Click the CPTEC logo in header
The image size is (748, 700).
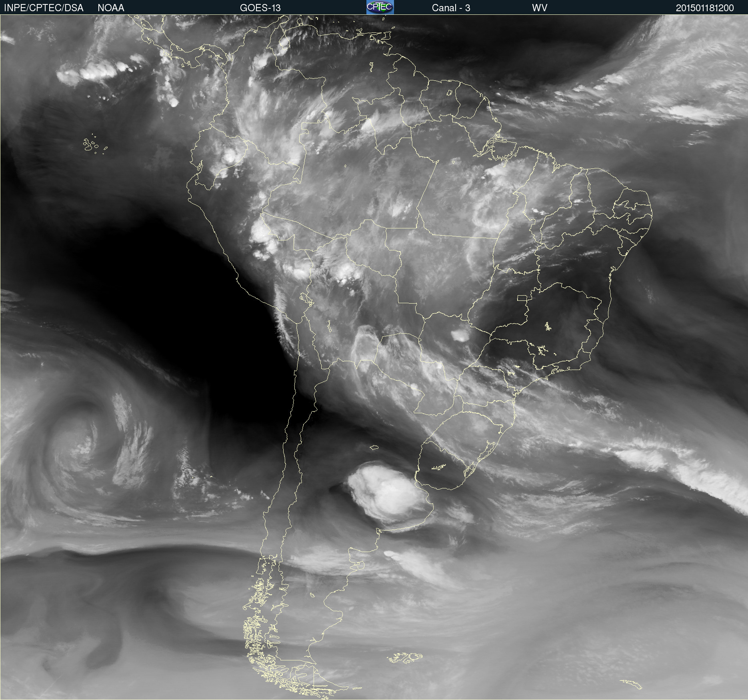pyautogui.click(x=380, y=7)
